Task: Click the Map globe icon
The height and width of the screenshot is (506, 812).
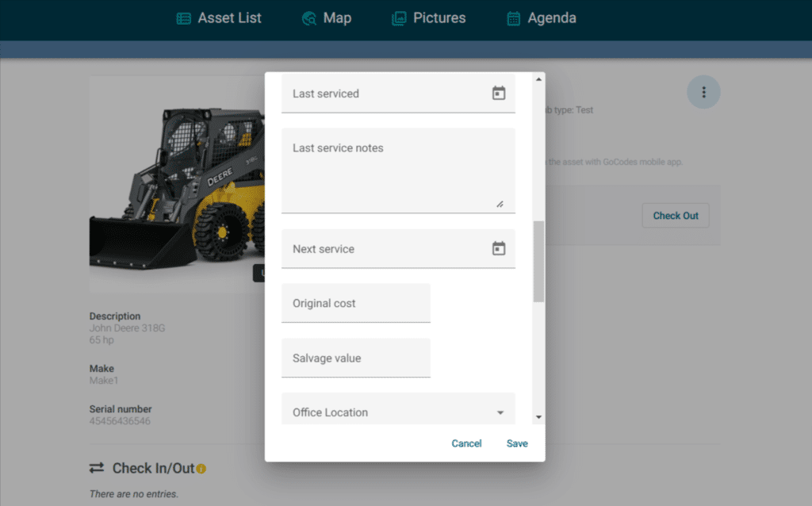Action: pos(309,18)
